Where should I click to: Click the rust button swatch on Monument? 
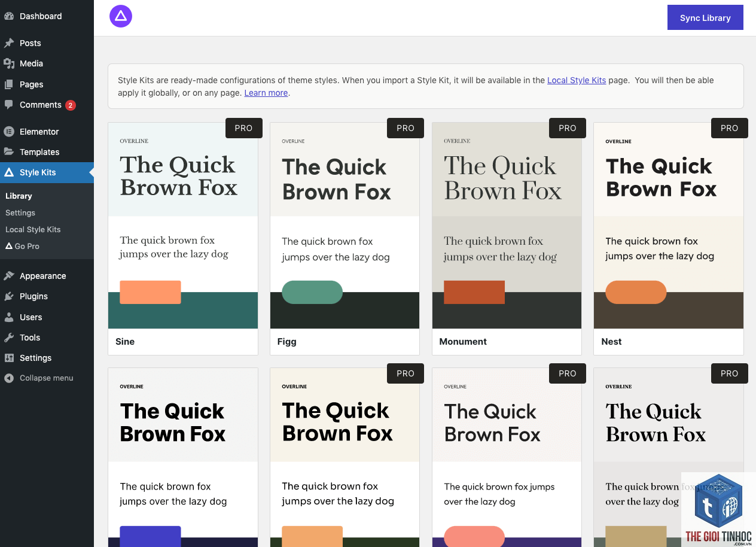click(x=474, y=292)
